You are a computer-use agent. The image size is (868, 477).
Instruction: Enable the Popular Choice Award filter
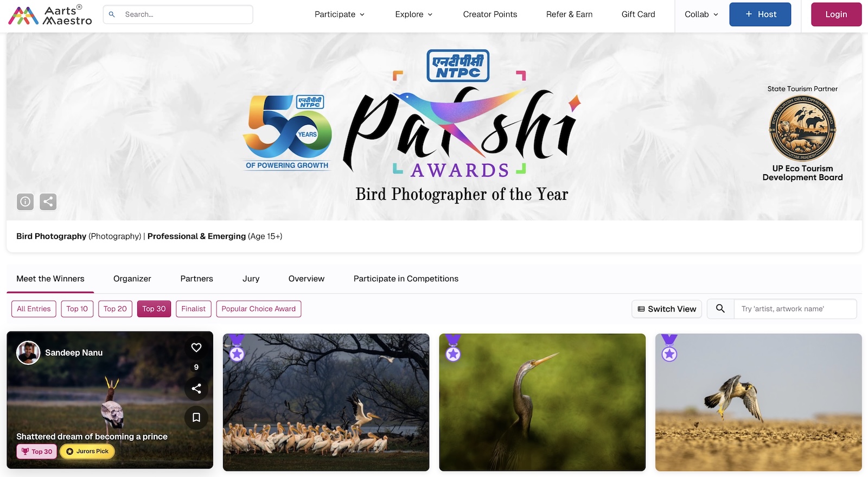[259, 309]
